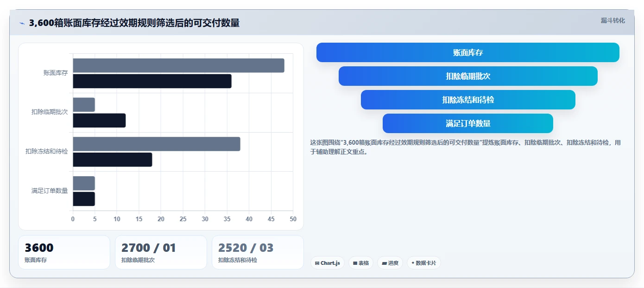Click the 满足订单数量 chart axis label
Screen dimensions: 644x288
[x=50, y=191]
